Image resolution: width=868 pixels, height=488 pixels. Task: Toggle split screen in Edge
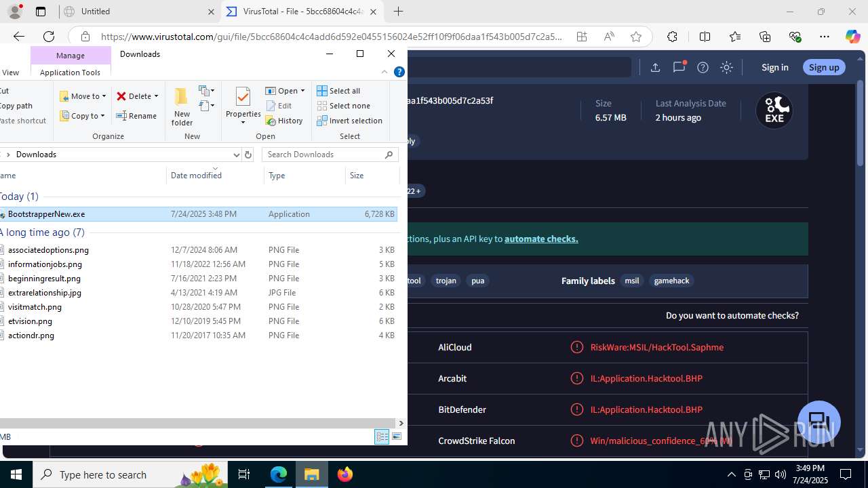click(x=705, y=37)
